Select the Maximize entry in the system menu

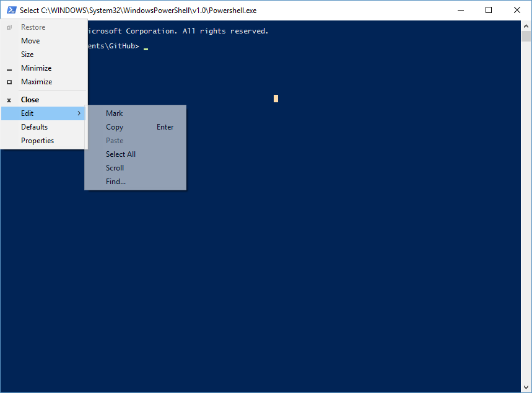[x=37, y=82]
